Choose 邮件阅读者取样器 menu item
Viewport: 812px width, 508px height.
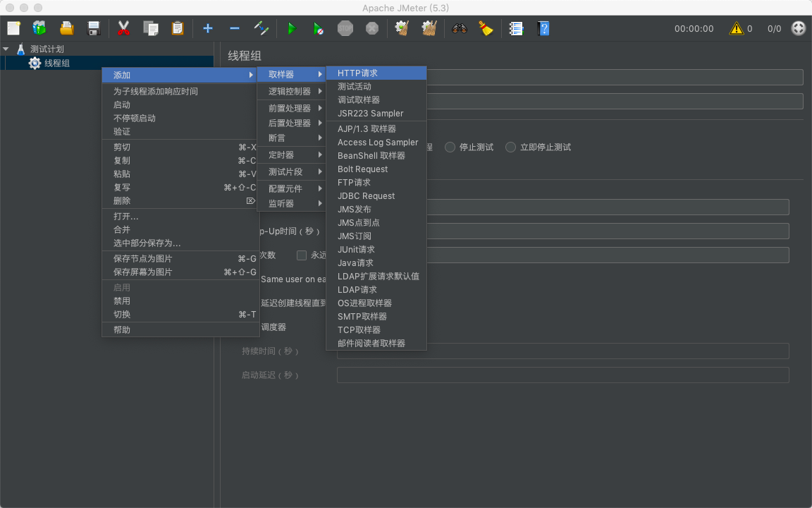[x=376, y=343]
